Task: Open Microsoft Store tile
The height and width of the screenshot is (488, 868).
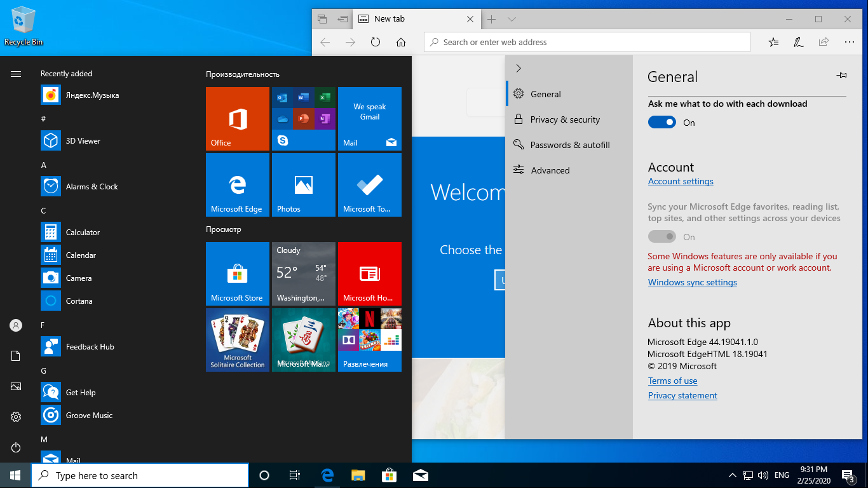Action: pos(237,274)
